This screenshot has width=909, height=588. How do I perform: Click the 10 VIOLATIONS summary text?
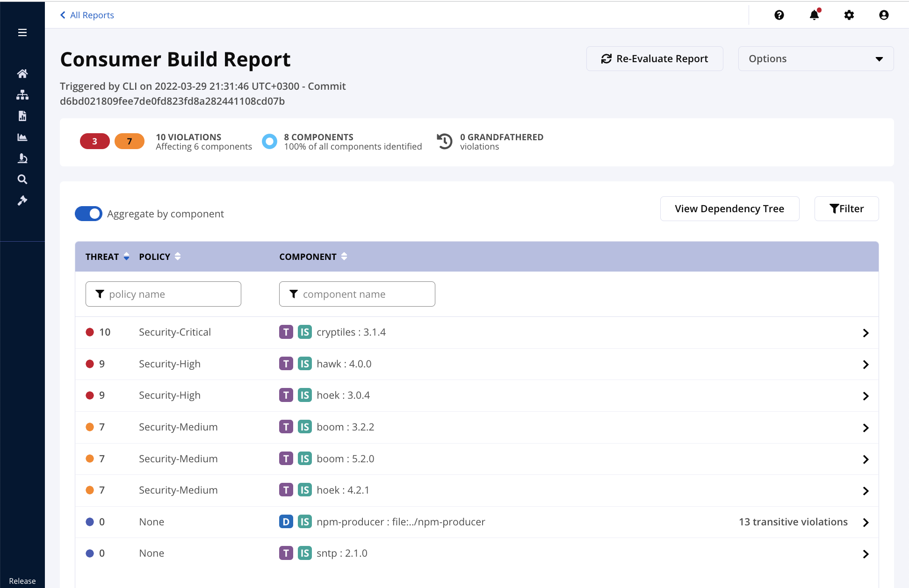(188, 137)
